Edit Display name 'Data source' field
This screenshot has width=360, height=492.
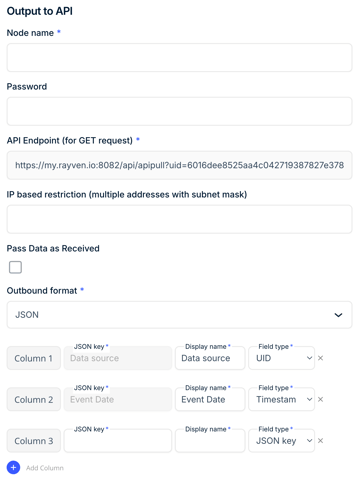[x=210, y=358]
